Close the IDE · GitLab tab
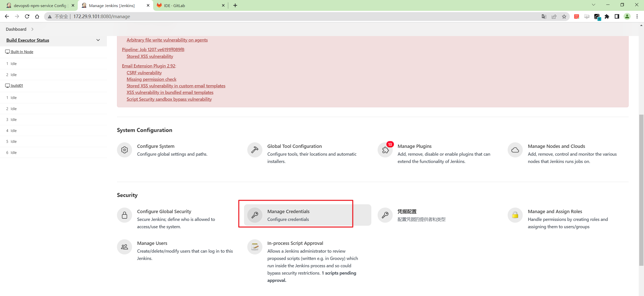The height and width of the screenshot is (296, 644). pyautogui.click(x=223, y=5)
